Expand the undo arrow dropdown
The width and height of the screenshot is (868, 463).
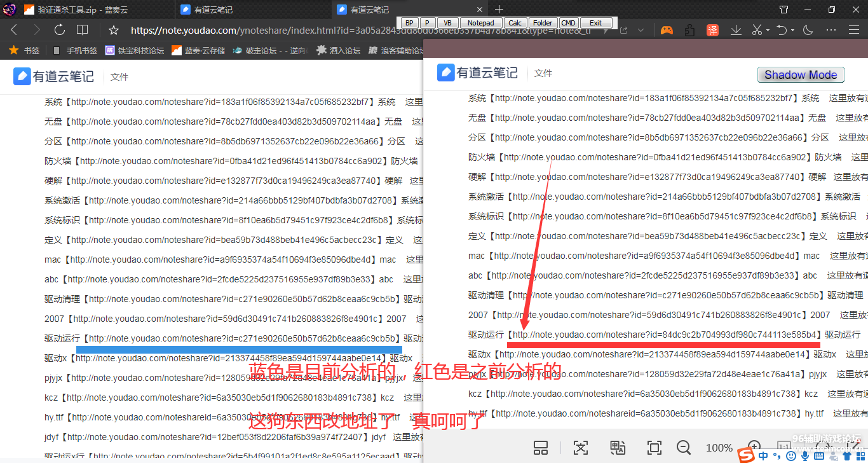tap(793, 31)
